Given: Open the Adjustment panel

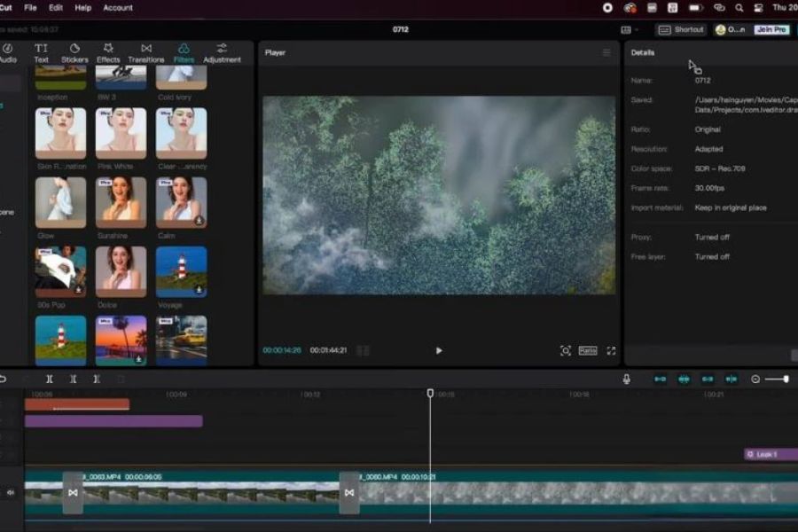Looking at the screenshot, I should click(222, 53).
